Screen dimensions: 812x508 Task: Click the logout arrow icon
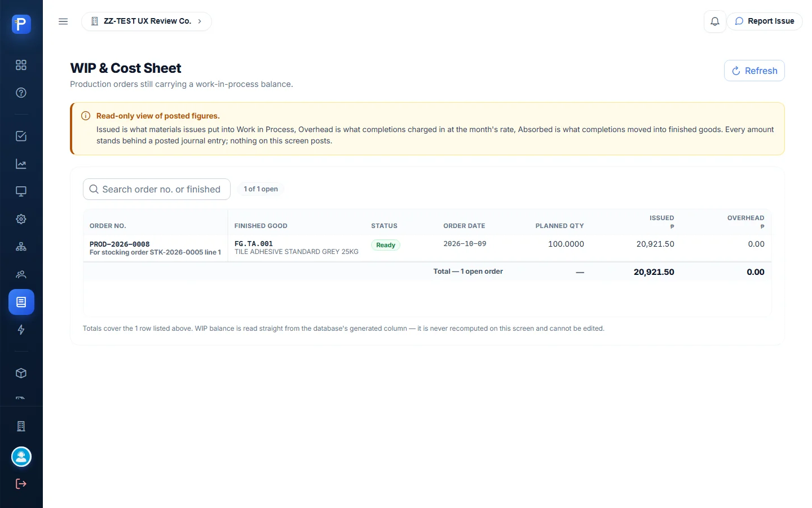pos(21,484)
